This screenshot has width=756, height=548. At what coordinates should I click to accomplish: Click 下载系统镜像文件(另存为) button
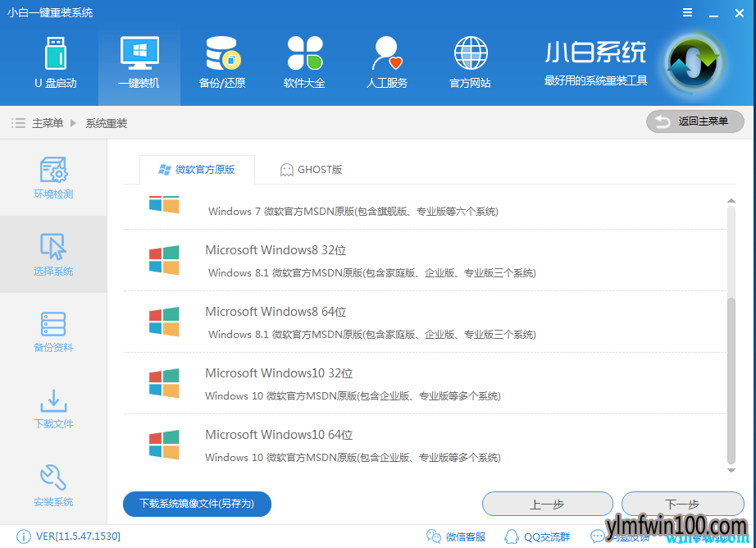197,504
